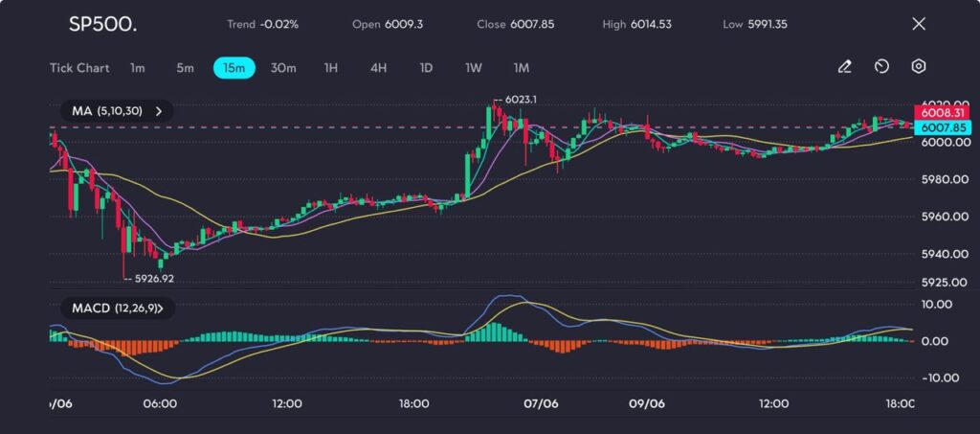Select the 1m timeframe
This screenshot has height=434, width=980.
pyautogui.click(x=138, y=68)
